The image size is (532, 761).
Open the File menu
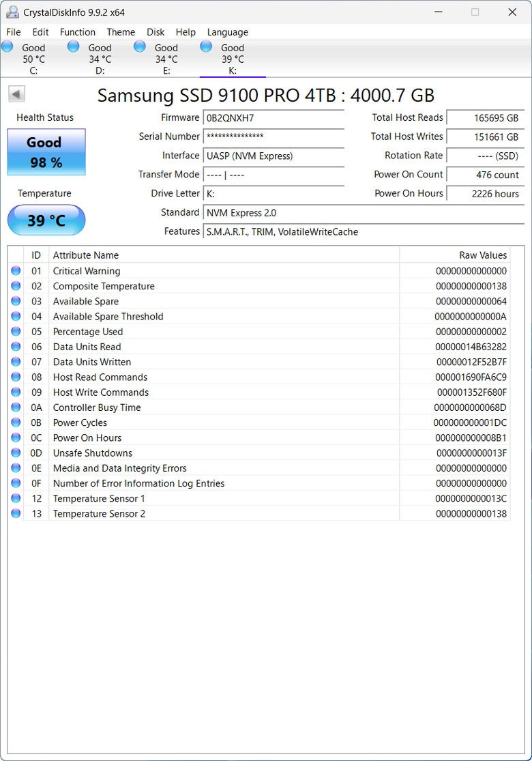point(14,32)
